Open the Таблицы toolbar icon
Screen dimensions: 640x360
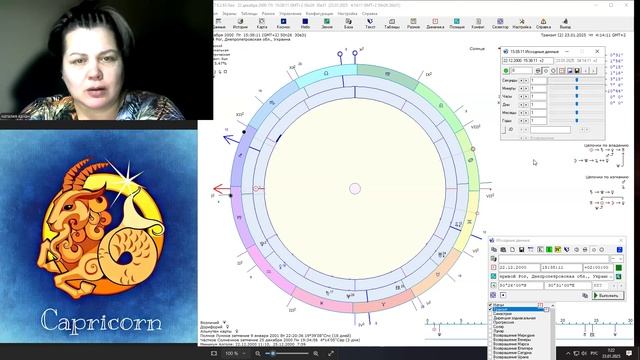(392, 23)
